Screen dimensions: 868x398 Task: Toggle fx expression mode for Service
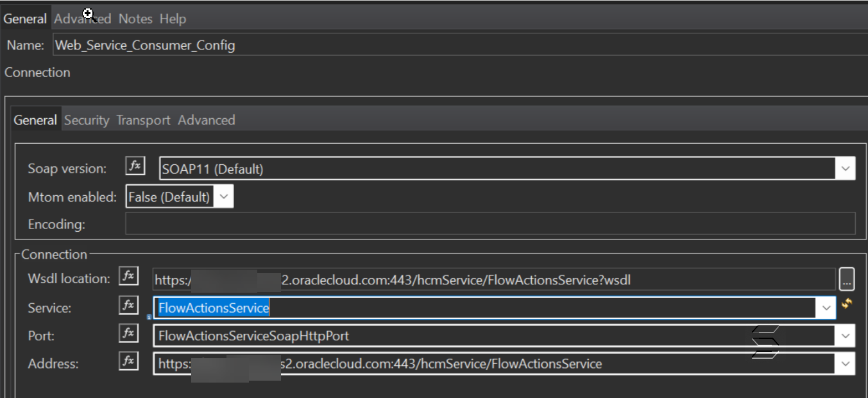pos(128,306)
